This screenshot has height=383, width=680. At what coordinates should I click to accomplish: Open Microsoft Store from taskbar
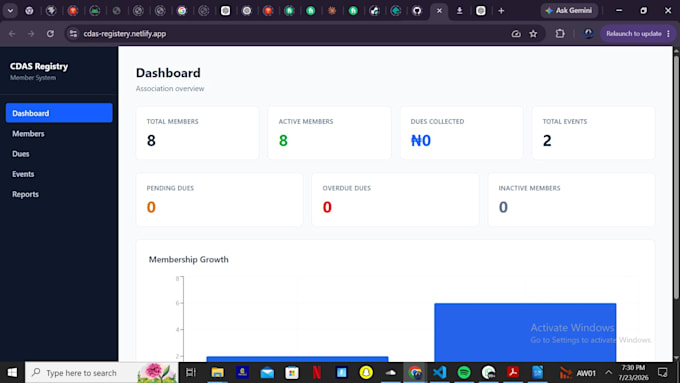(292, 373)
